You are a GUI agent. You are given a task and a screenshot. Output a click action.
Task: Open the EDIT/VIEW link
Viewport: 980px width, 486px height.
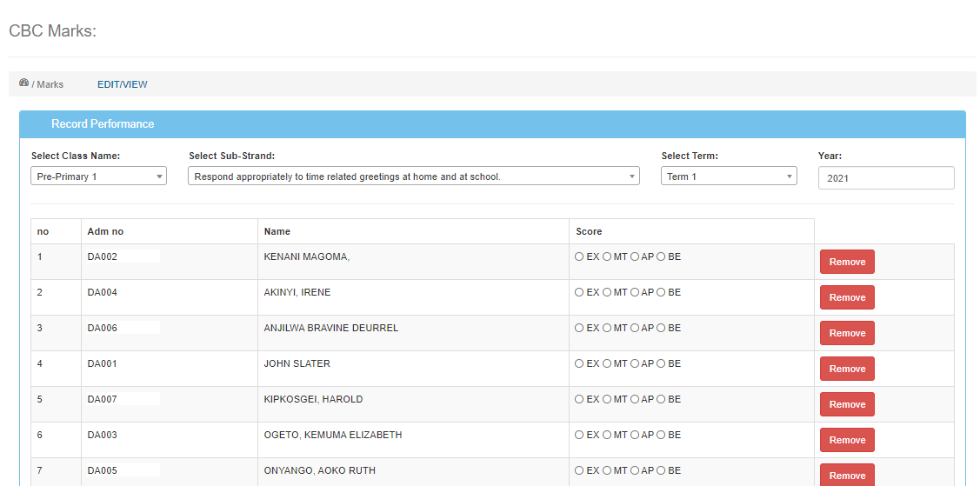[x=122, y=84]
